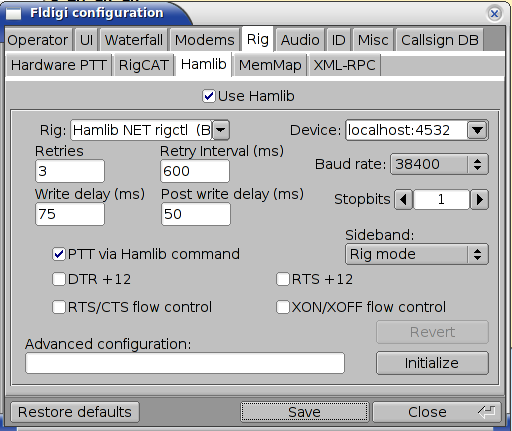Toggle PTT via Hamlib command checkbox
This screenshot has height=431, width=512.
coord(59,254)
